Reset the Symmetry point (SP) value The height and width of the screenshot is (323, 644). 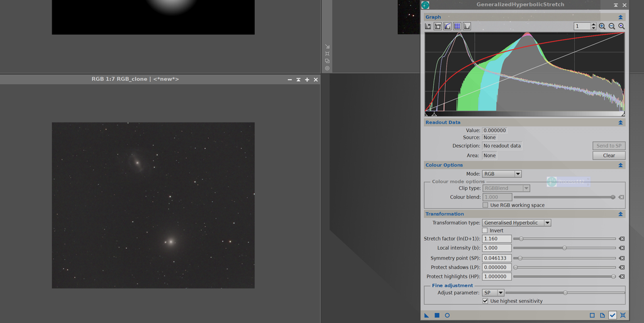(x=622, y=258)
